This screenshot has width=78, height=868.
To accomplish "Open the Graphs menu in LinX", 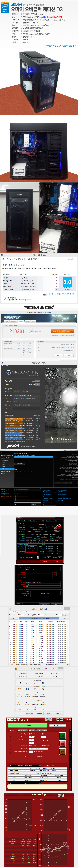I will tap(22, 612).
